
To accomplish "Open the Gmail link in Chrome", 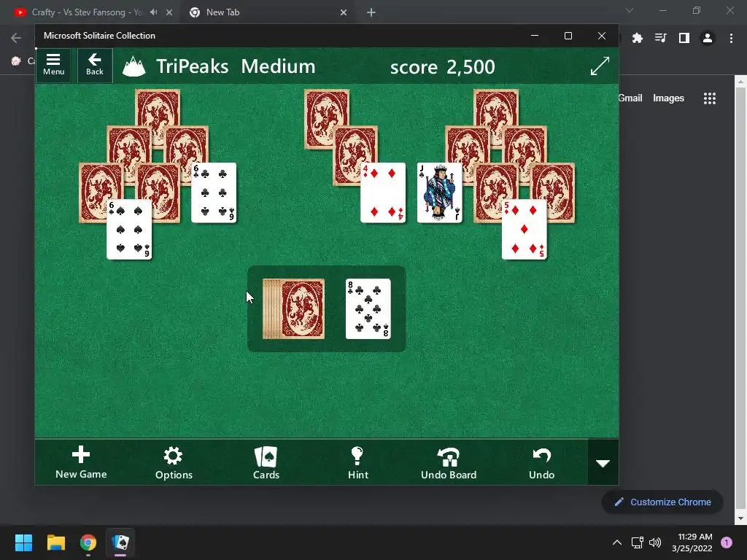I will pos(630,98).
